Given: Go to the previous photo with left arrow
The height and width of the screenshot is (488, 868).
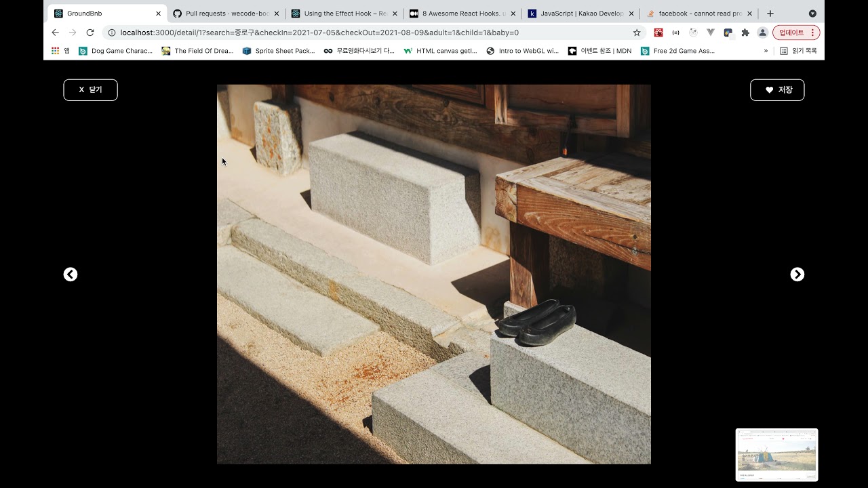Looking at the screenshot, I should pyautogui.click(x=71, y=274).
